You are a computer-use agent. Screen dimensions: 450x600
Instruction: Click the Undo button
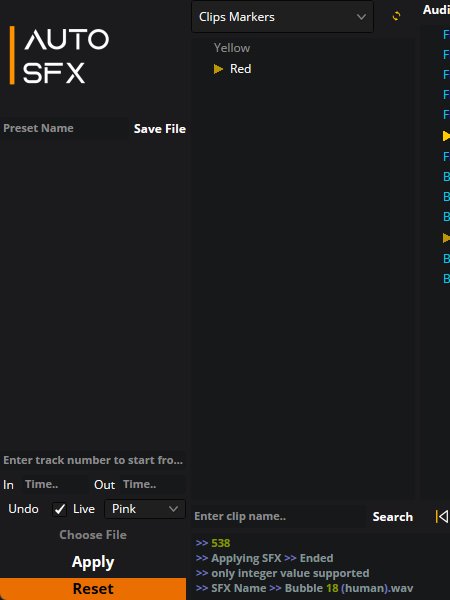click(23, 509)
